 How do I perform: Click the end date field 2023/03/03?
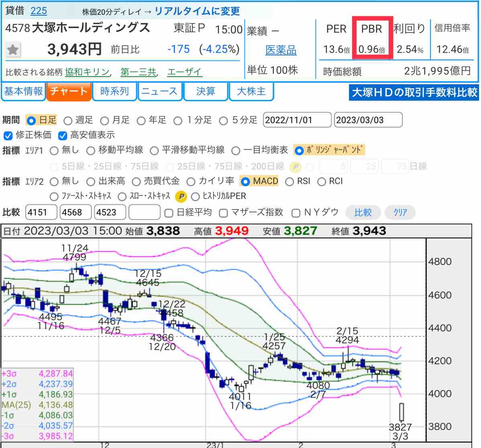pyautogui.click(x=368, y=120)
